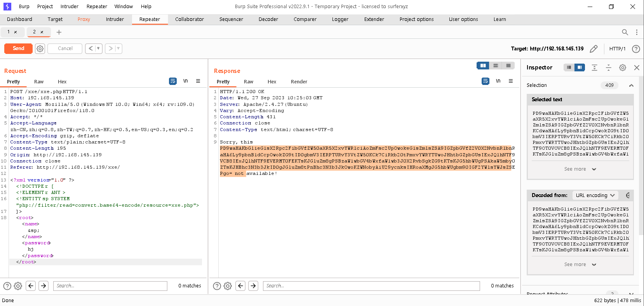Open the history back dropdown arrow

[x=99, y=48]
